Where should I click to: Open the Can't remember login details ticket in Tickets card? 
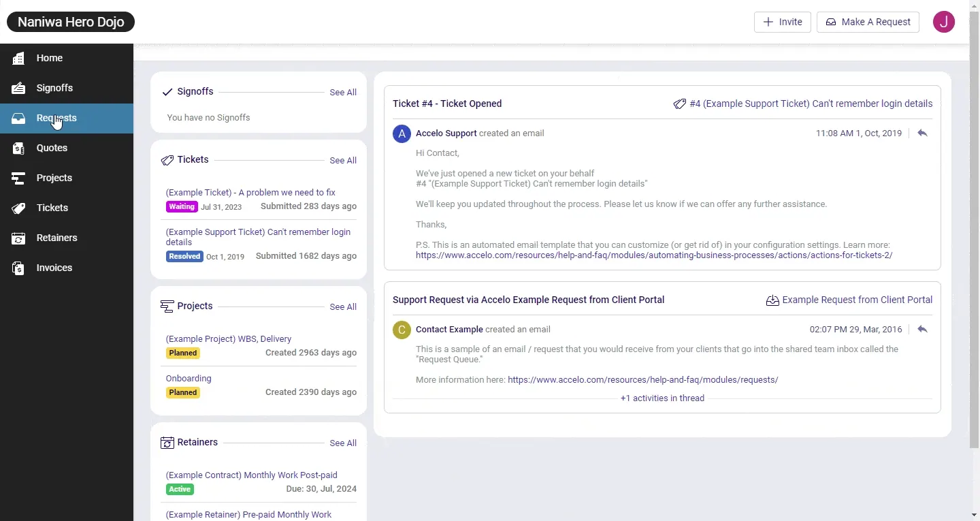pyautogui.click(x=259, y=237)
